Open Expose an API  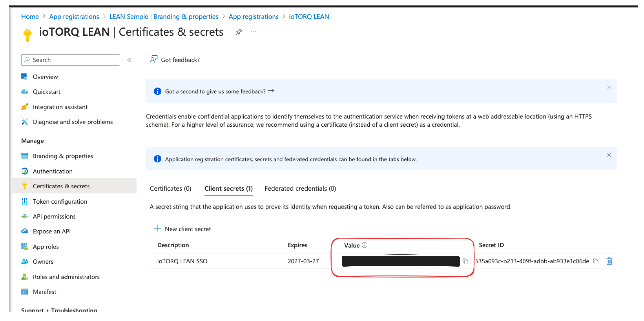pyautogui.click(x=52, y=232)
